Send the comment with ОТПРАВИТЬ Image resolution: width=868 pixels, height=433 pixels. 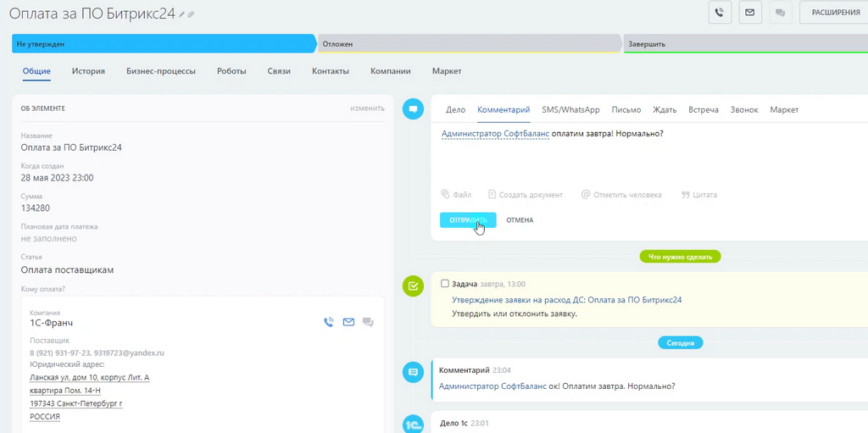click(468, 219)
